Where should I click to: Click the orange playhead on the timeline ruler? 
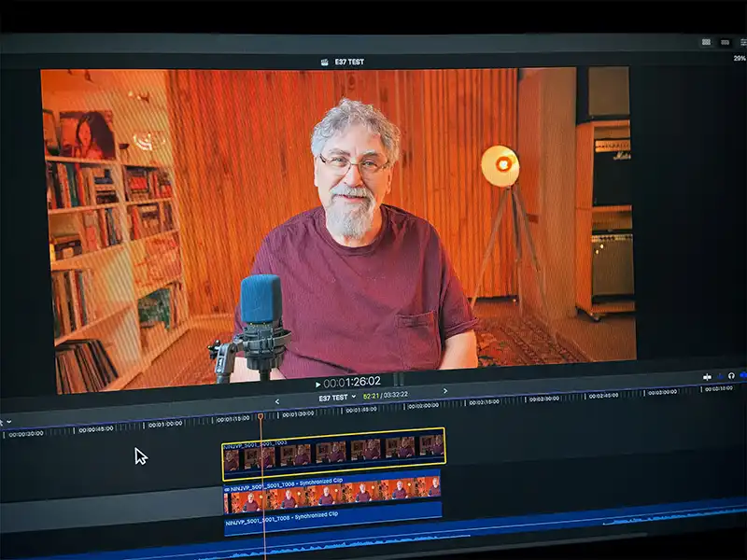tap(261, 416)
